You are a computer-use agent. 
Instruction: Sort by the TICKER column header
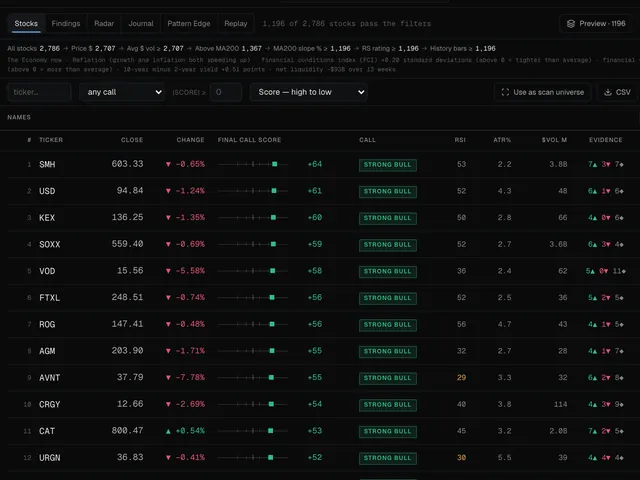point(51,140)
